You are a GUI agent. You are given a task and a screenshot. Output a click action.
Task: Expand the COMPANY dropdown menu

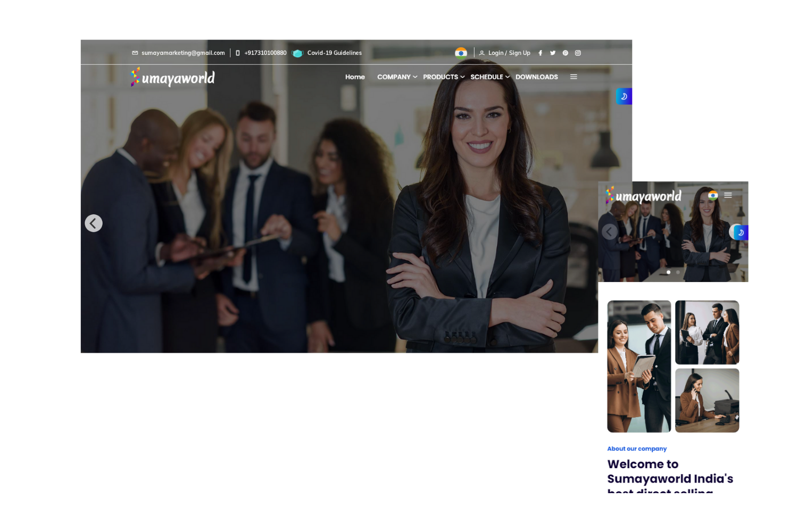click(397, 77)
